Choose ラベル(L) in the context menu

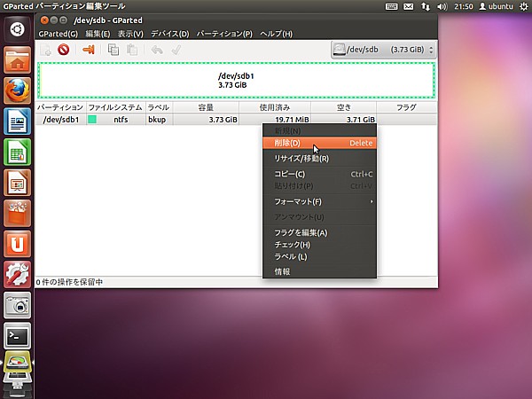pyautogui.click(x=319, y=257)
